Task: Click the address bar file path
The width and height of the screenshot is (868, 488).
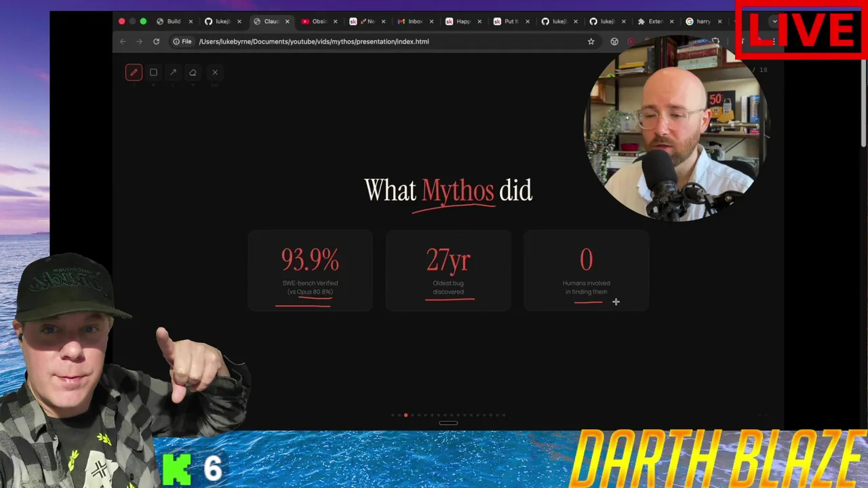Action: 314,41
